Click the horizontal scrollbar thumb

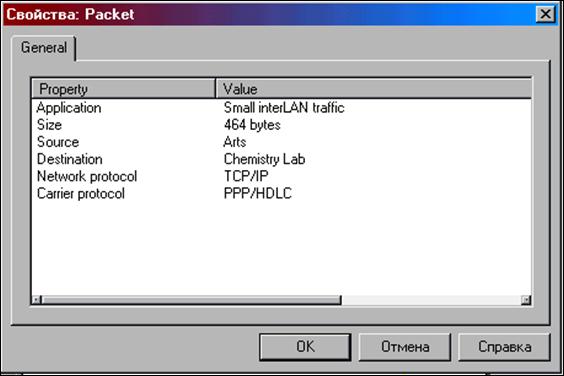pyautogui.click(x=191, y=300)
